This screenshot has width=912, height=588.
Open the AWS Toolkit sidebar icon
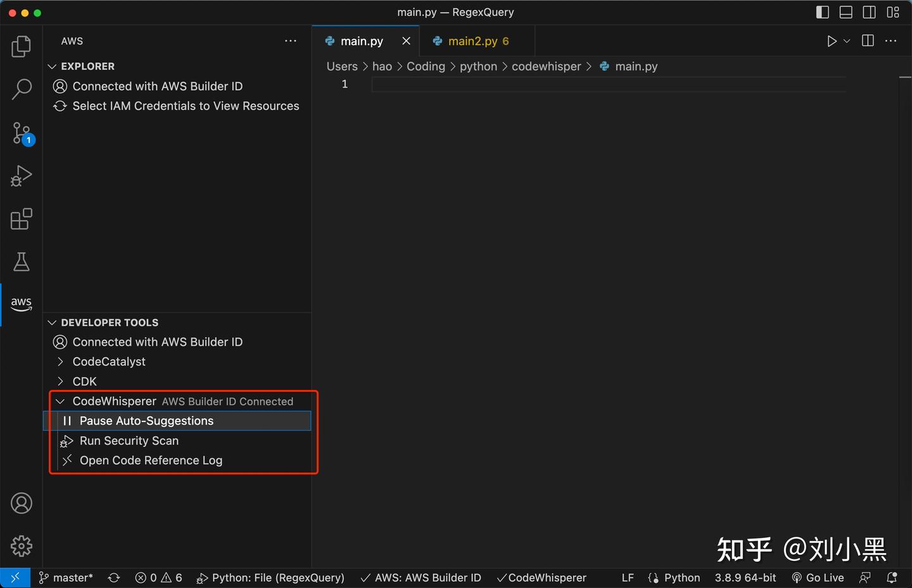pyautogui.click(x=22, y=304)
